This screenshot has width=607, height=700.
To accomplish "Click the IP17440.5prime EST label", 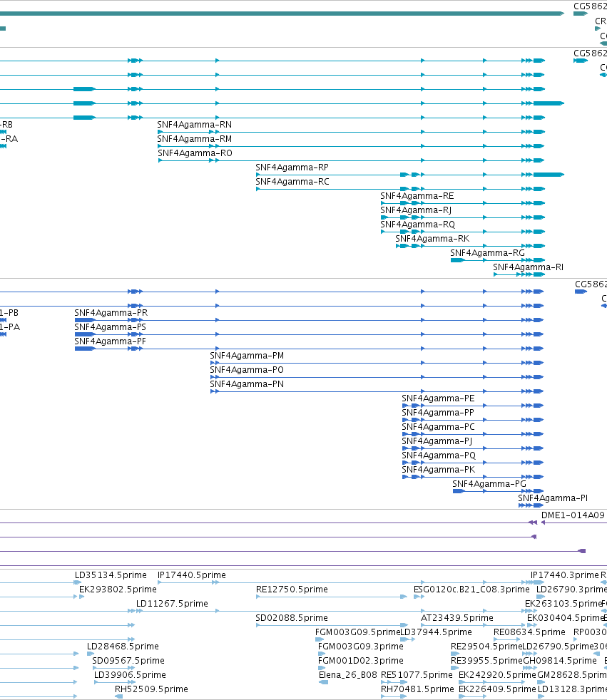I will pyautogui.click(x=191, y=575).
